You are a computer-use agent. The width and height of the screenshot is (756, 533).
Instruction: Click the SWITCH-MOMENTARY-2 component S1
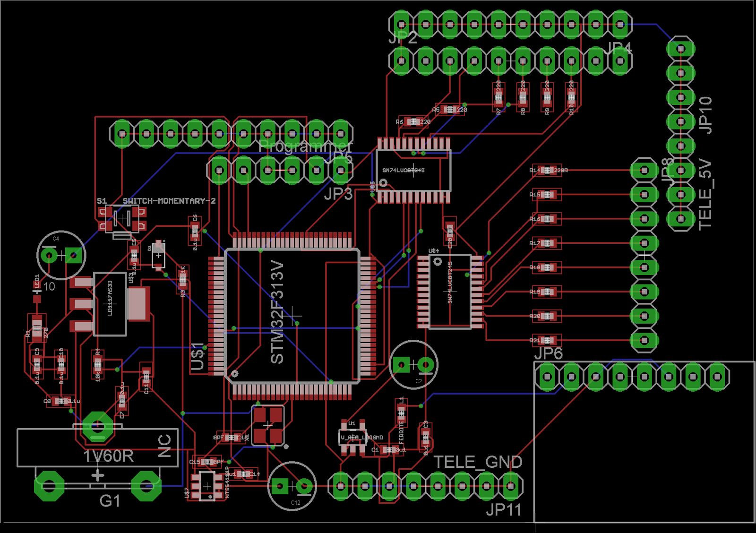(x=122, y=218)
